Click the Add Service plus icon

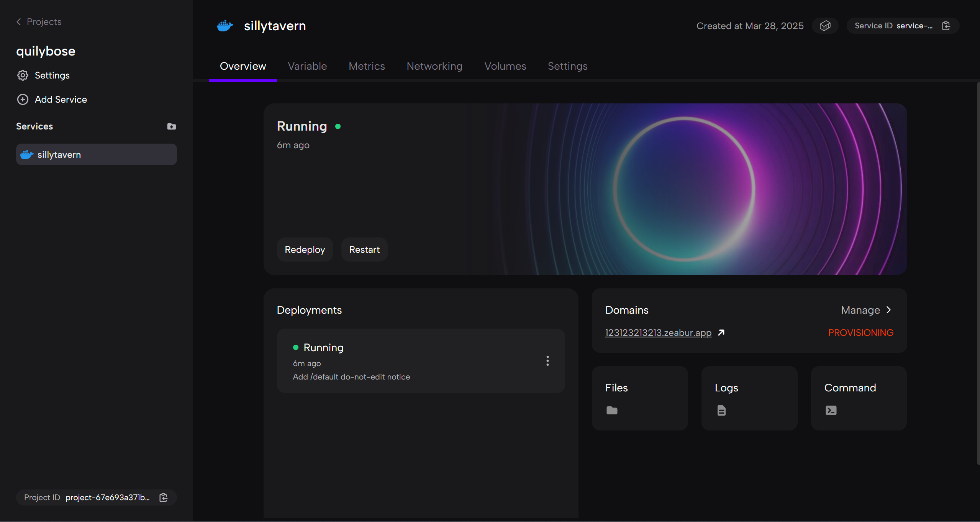pyautogui.click(x=23, y=100)
